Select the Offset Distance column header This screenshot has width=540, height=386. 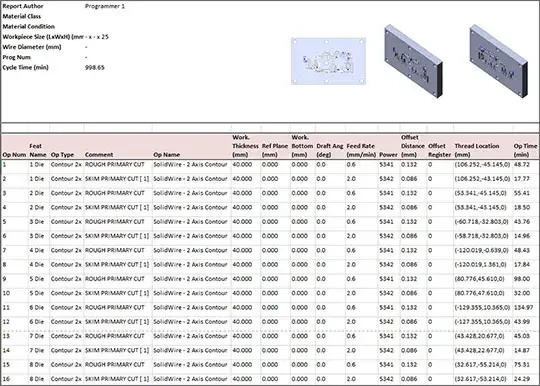tap(412, 146)
